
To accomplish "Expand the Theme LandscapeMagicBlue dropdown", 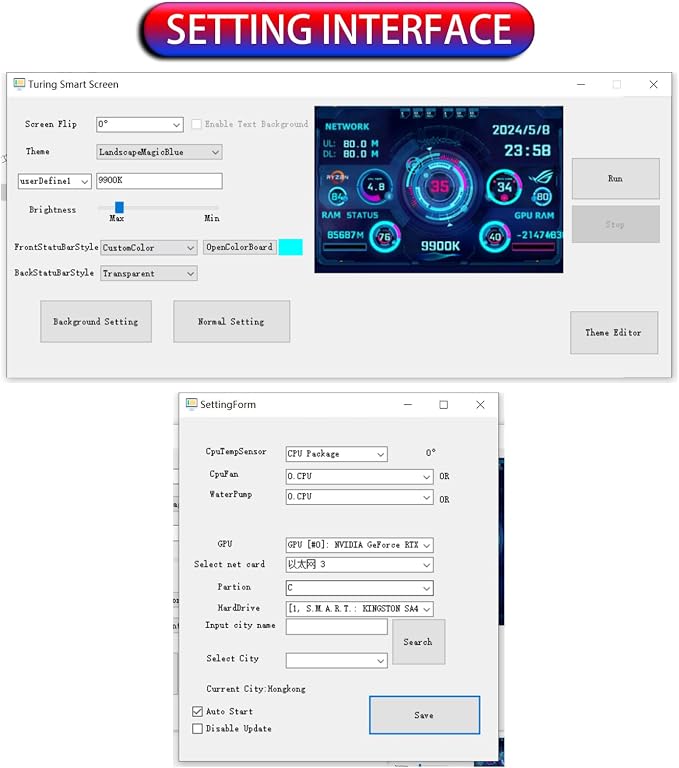I will click(x=159, y=152).
